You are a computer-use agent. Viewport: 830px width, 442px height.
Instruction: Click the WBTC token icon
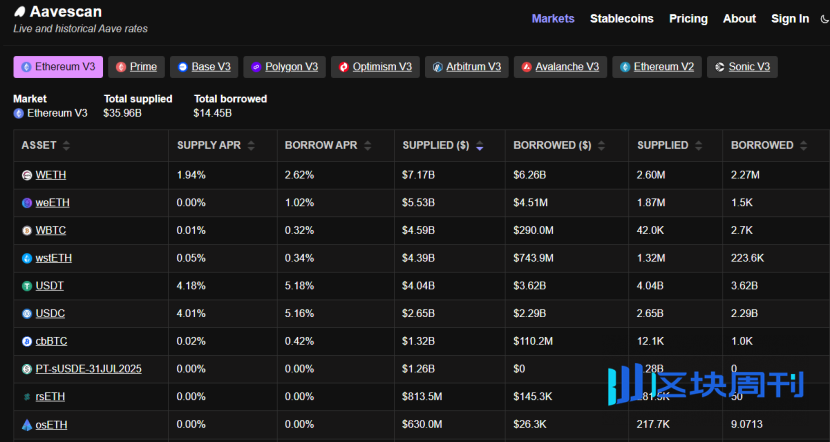click(x=27, y=231)
